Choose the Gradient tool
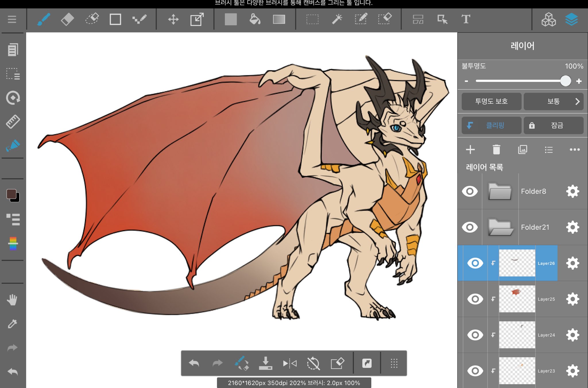The width and height of the screenshot is (588, 388). coord(279,20)
